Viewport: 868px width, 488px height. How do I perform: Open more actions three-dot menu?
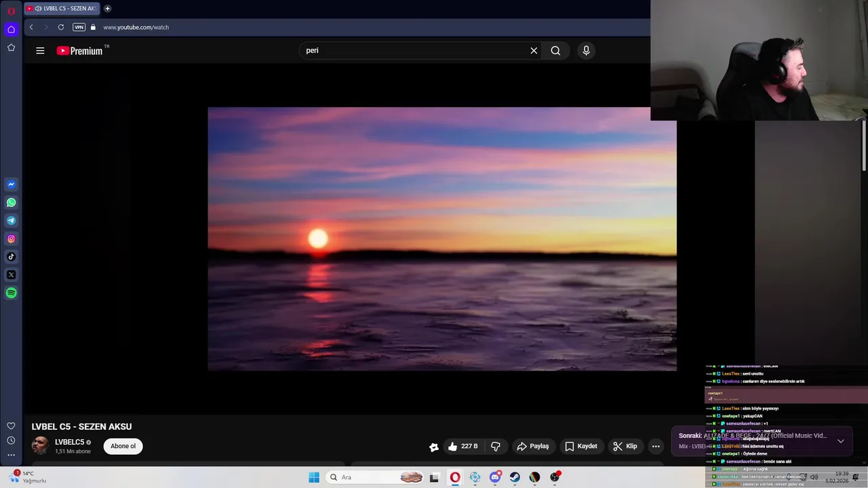[x=656, y=446]
